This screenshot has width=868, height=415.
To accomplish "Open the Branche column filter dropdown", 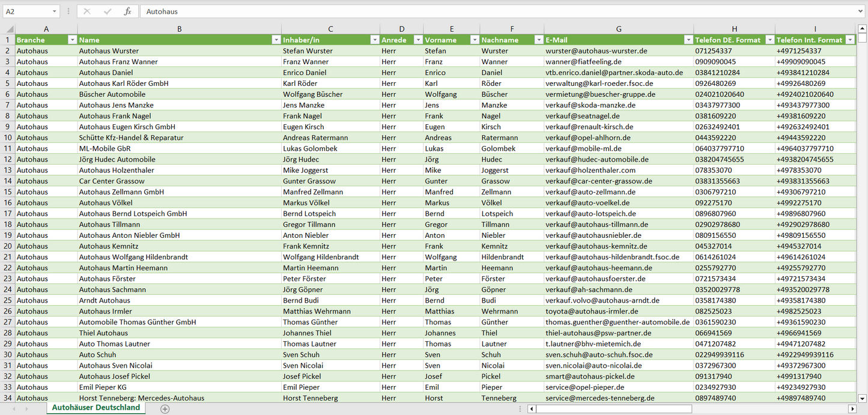I will click(72, 40).
